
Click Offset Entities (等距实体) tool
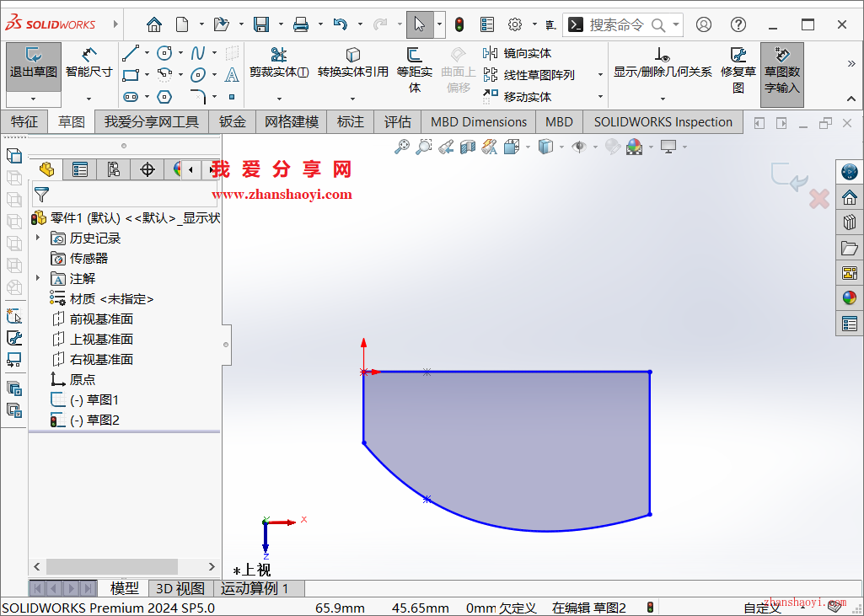(x=415, y=71)
